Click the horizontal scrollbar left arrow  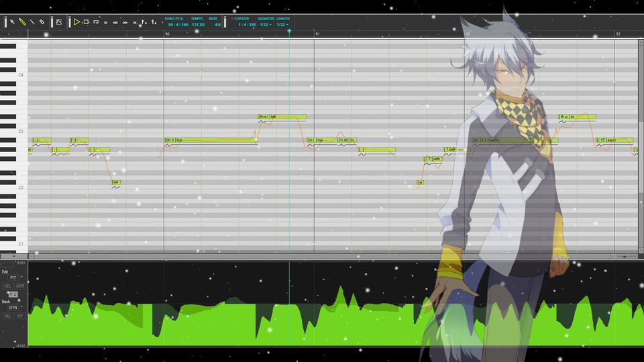click(x=32, y=256)
